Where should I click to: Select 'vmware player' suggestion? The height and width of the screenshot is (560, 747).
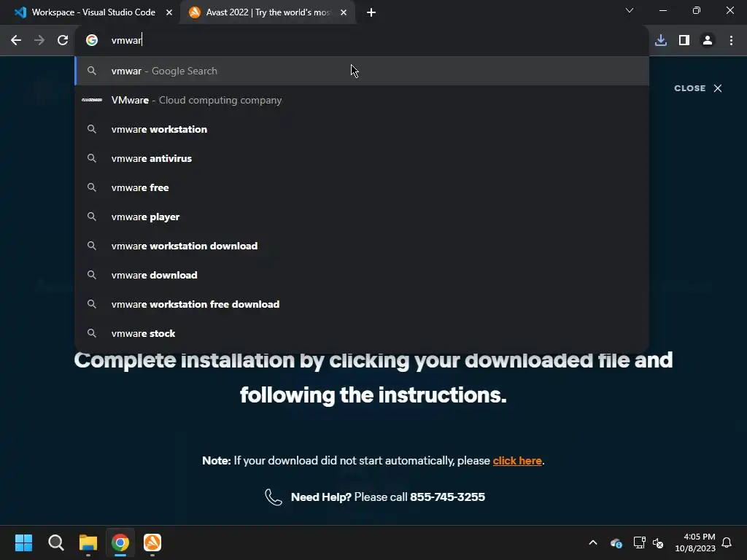click(x=362, y=217)
